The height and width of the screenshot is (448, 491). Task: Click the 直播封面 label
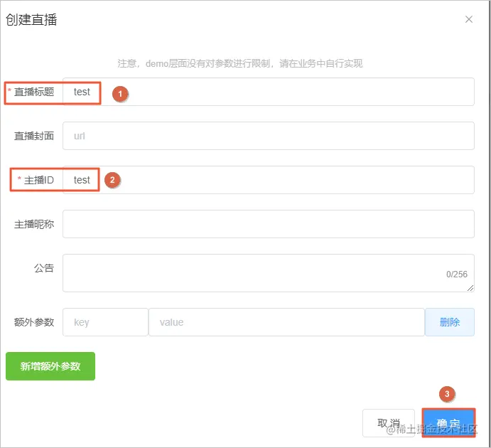click(34, 136)
